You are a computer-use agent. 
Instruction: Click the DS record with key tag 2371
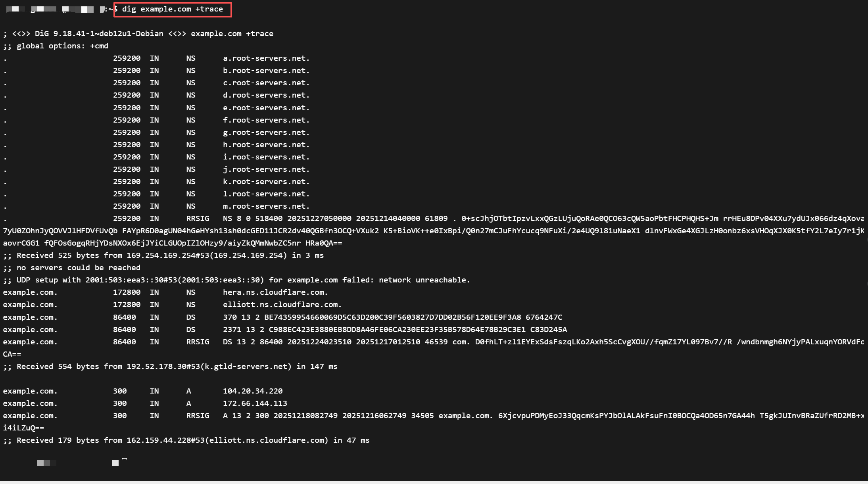pyautogui.click(x=394, y=330)
